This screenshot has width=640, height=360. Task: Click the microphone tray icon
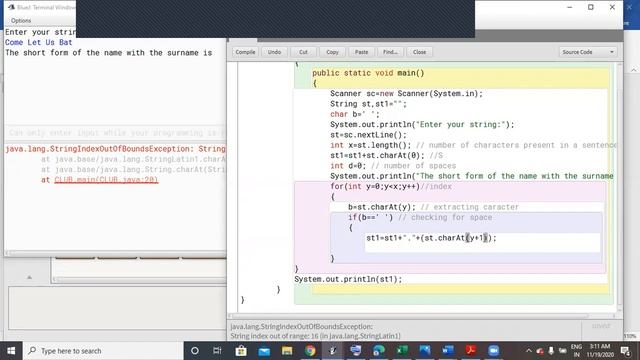click(551, 351)
